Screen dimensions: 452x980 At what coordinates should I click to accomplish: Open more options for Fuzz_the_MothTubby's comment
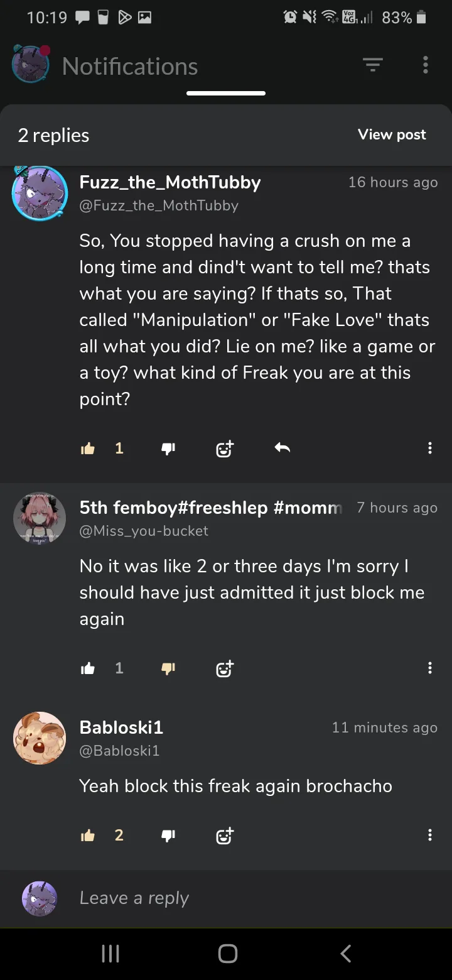(429, 448)
